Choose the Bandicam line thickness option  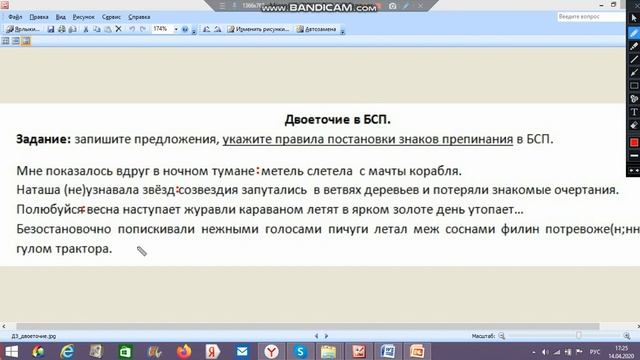click(x=633, y=156)
